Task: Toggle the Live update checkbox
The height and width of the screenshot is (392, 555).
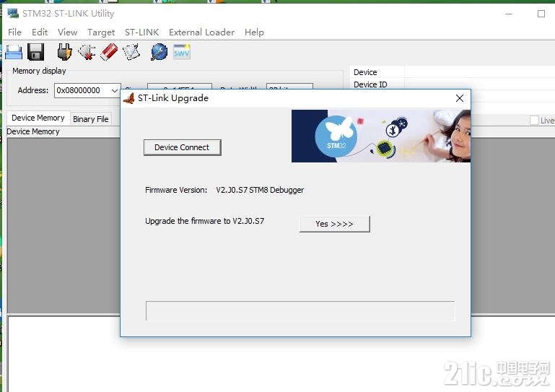Action: 534,121
